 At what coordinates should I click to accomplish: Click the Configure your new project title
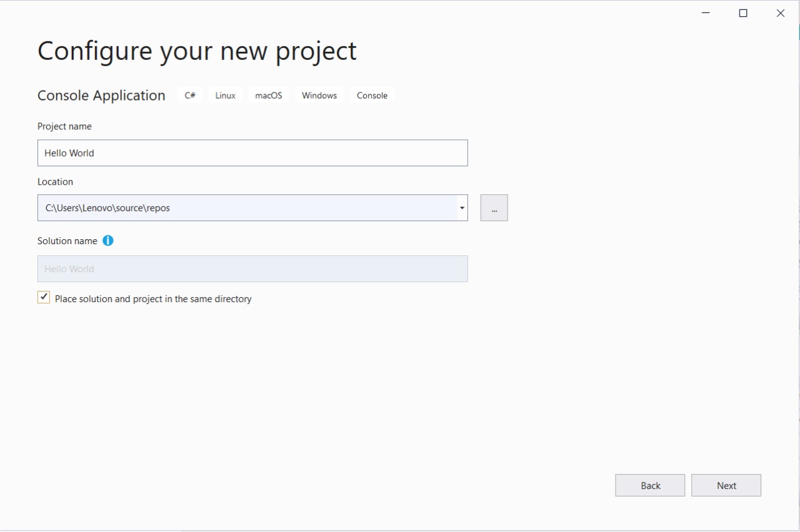tap(197, 51)
